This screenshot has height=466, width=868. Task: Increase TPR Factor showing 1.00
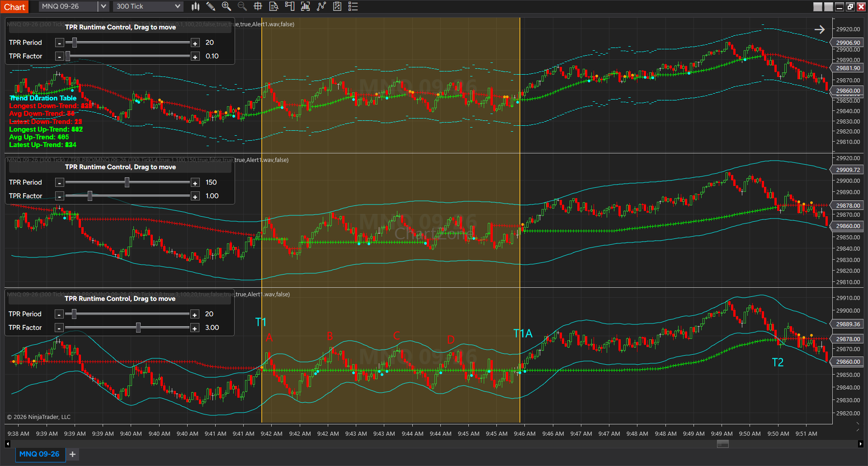pyautogui.click(x=195, y=196)
